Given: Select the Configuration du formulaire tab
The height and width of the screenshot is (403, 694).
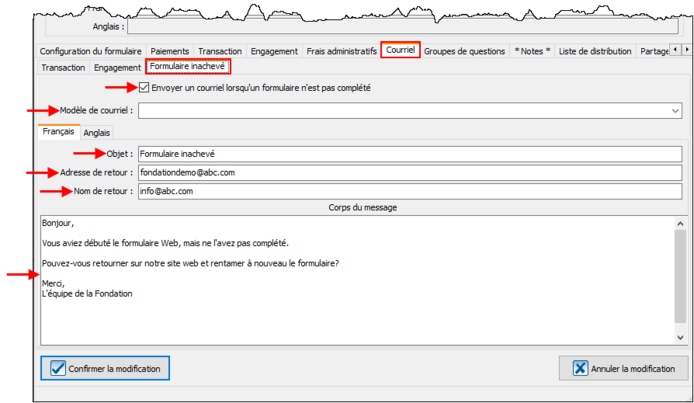Looking at the screenshot, I should tap(91, 51).
